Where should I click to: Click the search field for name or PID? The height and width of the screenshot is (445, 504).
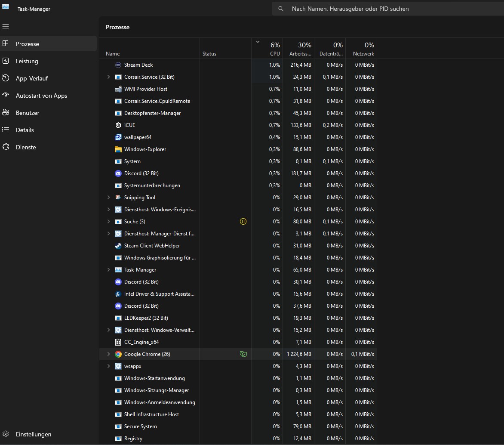click(x=388, y=9)
